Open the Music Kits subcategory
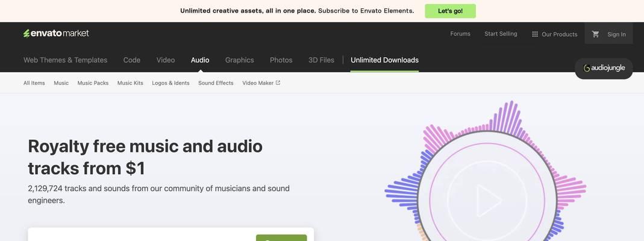The image size is (644, 241). click(x=130, y=83)
